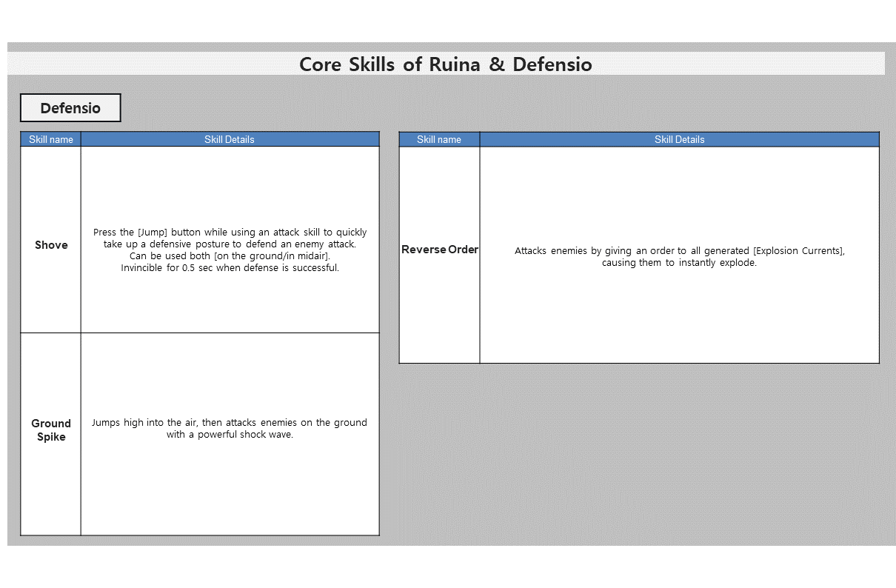Click 'Skill name' header above Shove
Viewport: 896px width, 588px height.
[50, 139]
